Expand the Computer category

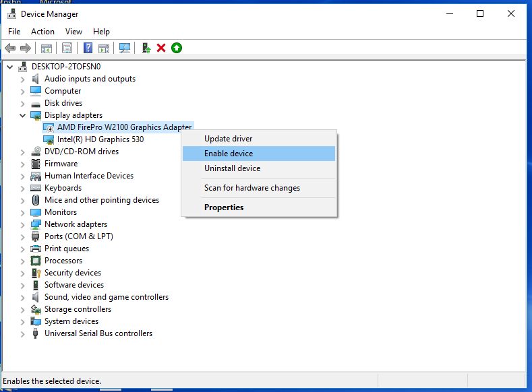22,92
